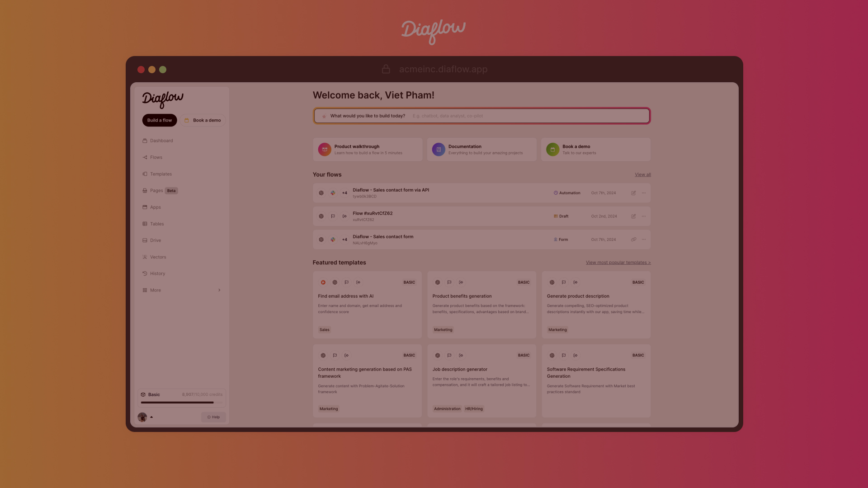
Task: Expand the account menu next to the avatar
Action: (151, 417)
